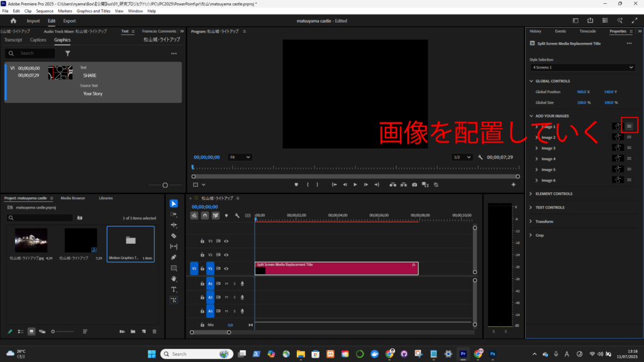Click the Global Size 100.0 percent value
Screen dimensions: 644x362
(x=582, y=102)
